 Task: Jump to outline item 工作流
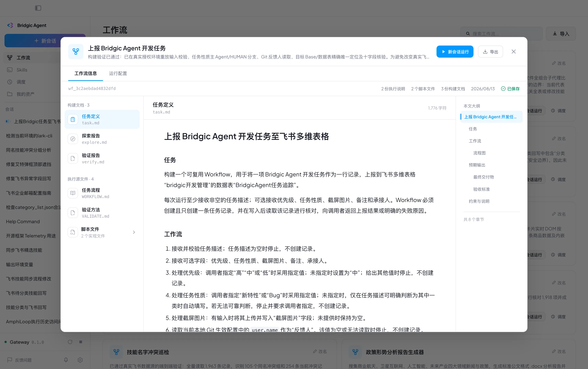[475, 141]
